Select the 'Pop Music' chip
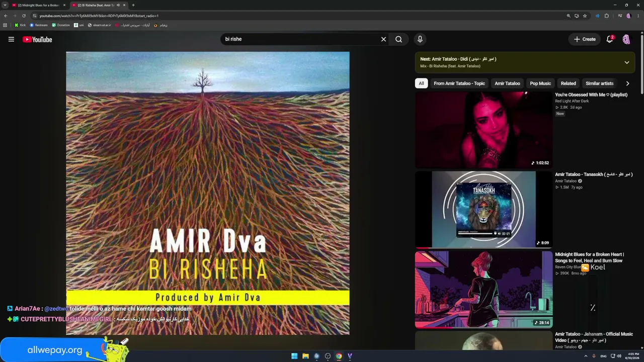The height and width of the screenshot is (362, 644). (540, 83)
